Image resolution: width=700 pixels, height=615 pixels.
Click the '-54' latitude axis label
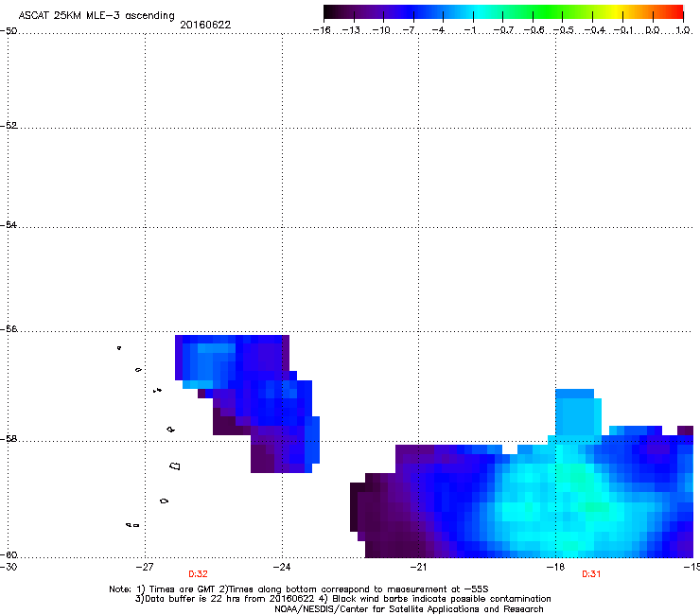point(9,224)
